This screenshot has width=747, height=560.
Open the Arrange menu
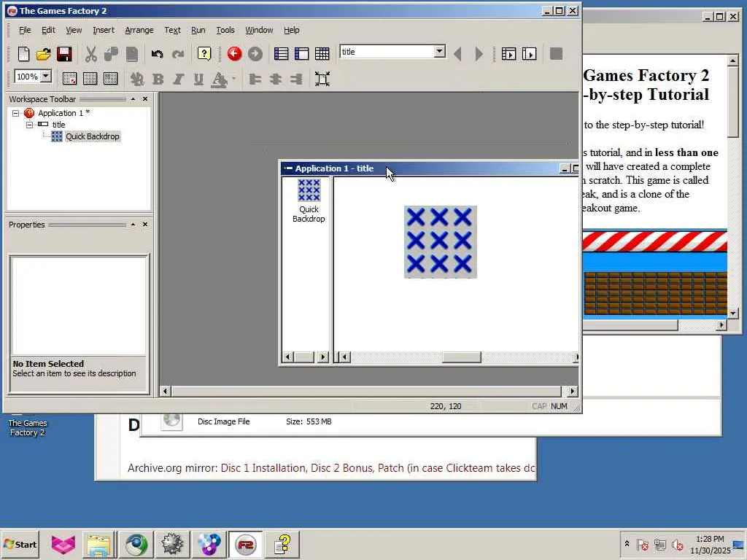click(x=139, y=30)
